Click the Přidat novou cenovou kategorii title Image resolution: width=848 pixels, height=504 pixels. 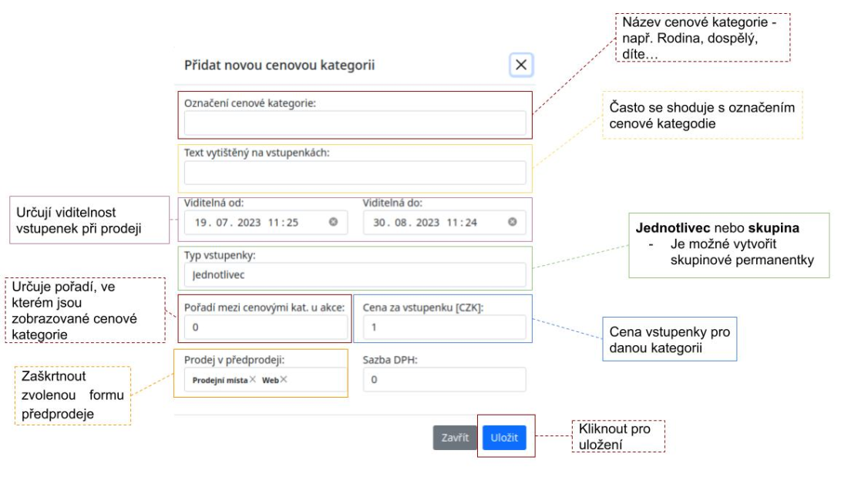(279, 66)
